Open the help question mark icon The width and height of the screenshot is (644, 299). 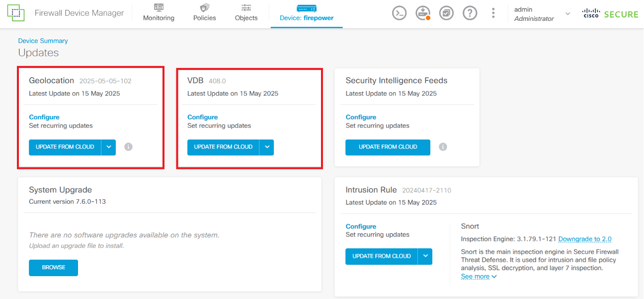coord(470,13)
